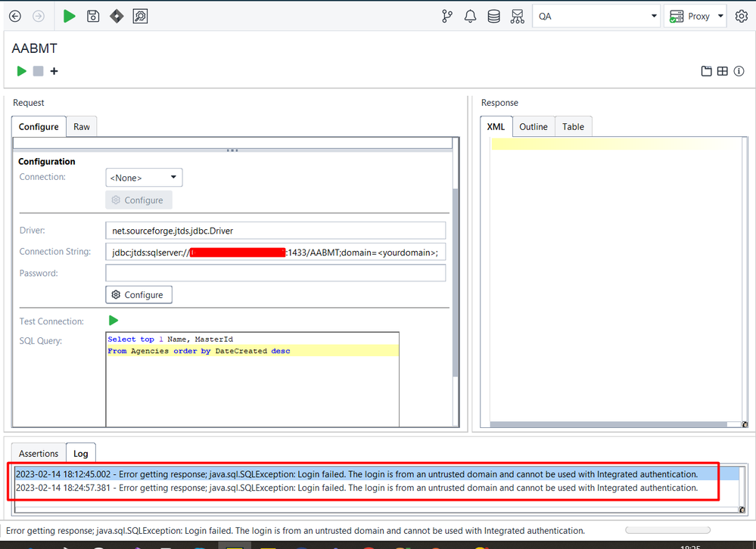
Task: Click into the Password input field
Action: pyautogui.click(x=275, y=273)
